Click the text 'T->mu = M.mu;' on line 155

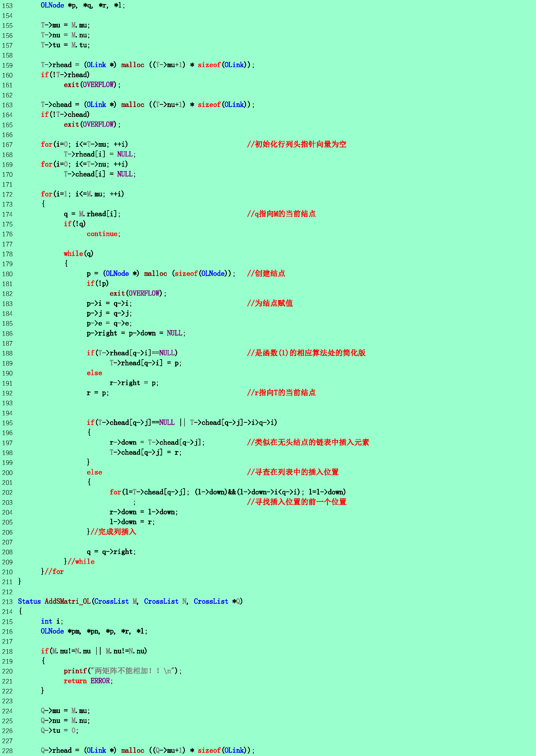(65, 25)
